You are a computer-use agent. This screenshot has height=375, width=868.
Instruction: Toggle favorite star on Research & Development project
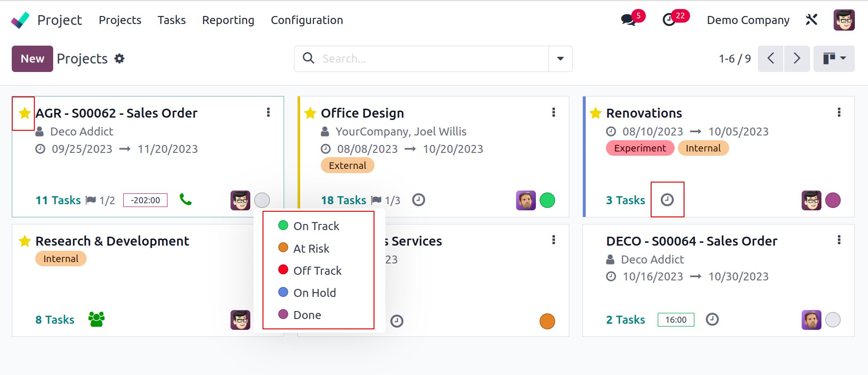tap(24, 241)
